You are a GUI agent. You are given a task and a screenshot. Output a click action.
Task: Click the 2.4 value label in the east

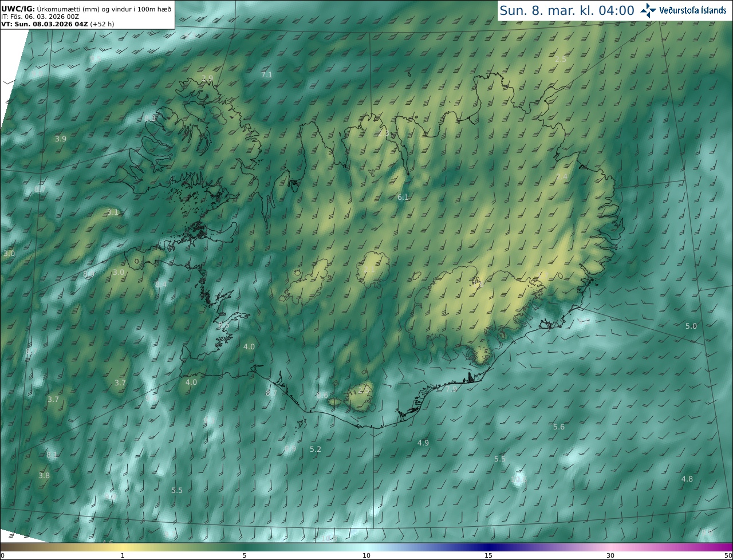(x=562, y=177)
